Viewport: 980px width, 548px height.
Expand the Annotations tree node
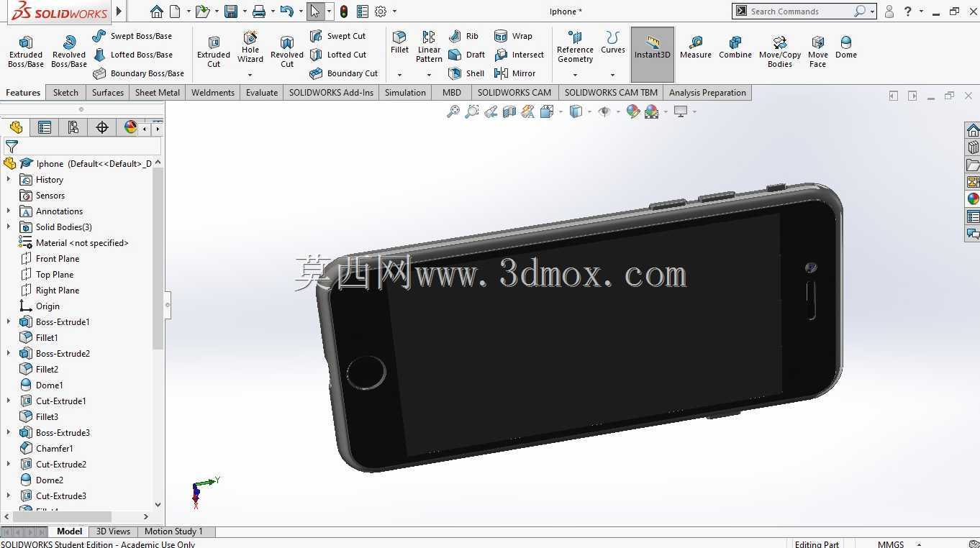[x=9, y=211]
